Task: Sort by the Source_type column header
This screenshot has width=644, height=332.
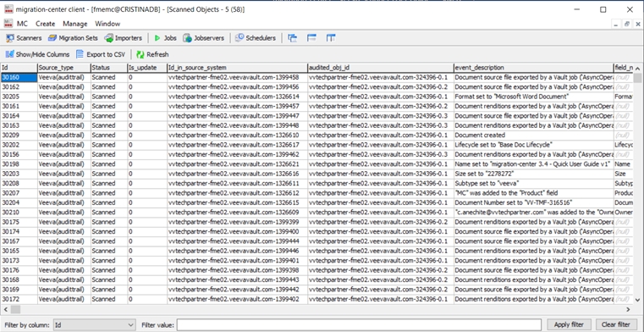Action: [63, 68]
